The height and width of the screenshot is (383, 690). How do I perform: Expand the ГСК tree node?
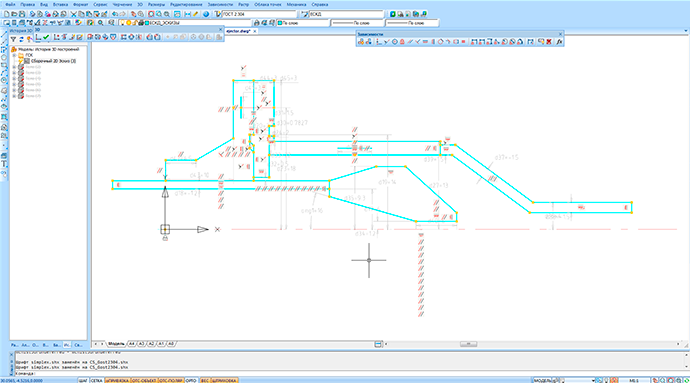(x=14, y=55)
